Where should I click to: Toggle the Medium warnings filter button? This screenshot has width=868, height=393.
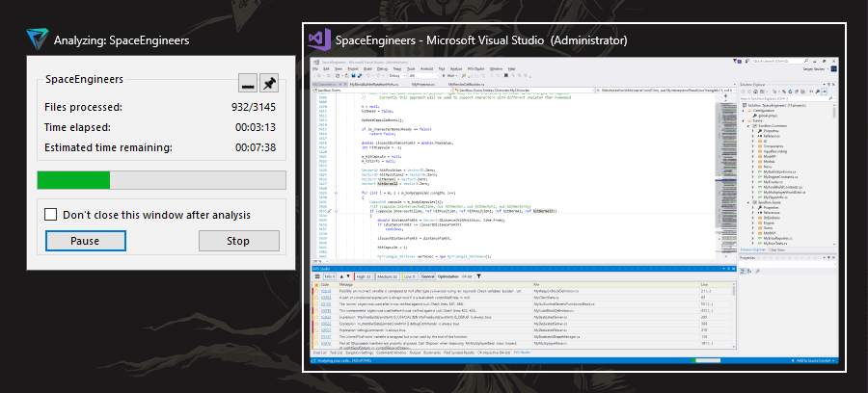click(388, 276)
